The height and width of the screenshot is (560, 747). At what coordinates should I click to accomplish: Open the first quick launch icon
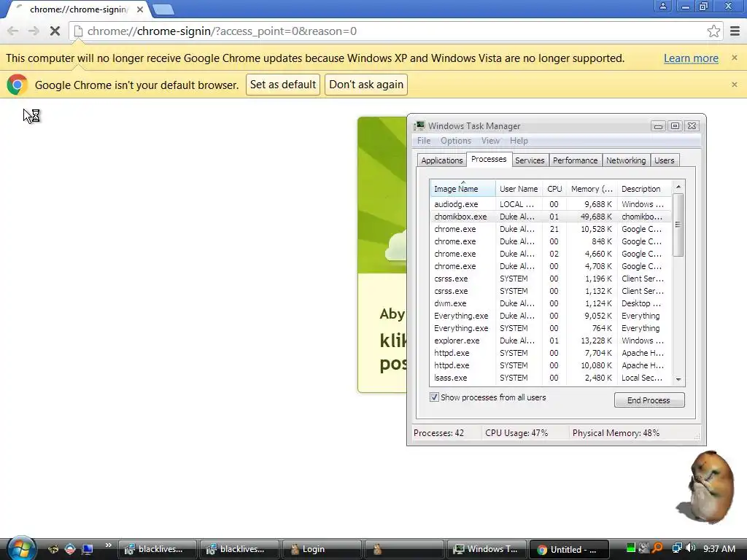coord(53,549)
